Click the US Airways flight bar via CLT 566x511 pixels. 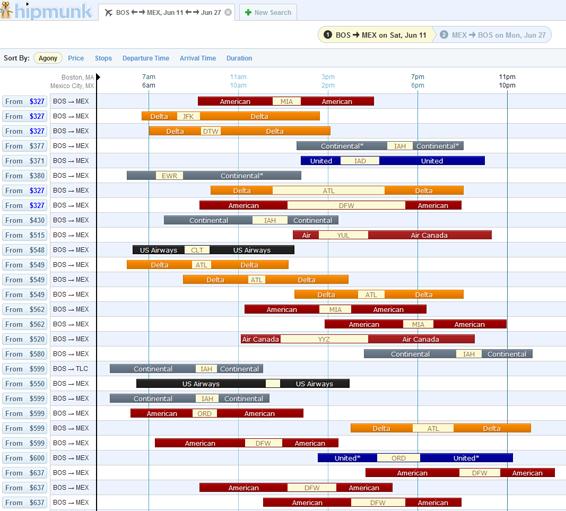[x=213, y=250]
